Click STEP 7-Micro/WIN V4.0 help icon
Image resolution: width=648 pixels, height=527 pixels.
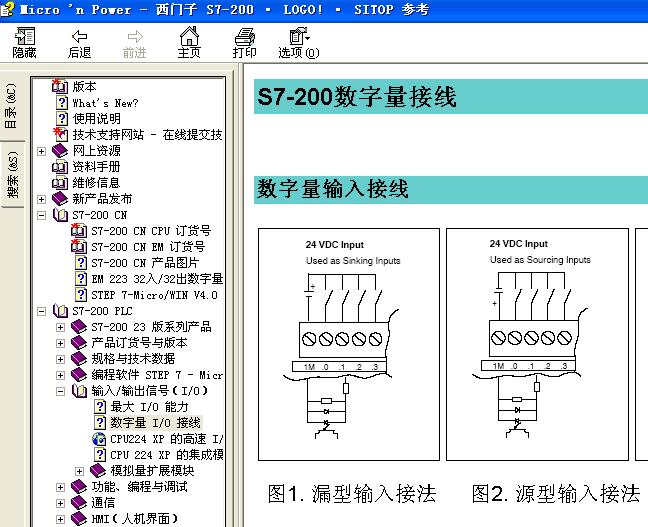click(x=81, y=295)
